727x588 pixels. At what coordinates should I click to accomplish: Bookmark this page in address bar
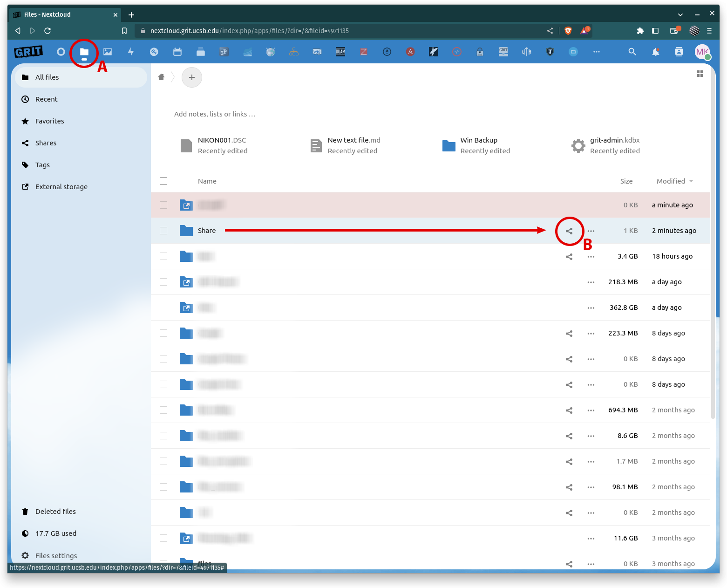click(124, 31)
